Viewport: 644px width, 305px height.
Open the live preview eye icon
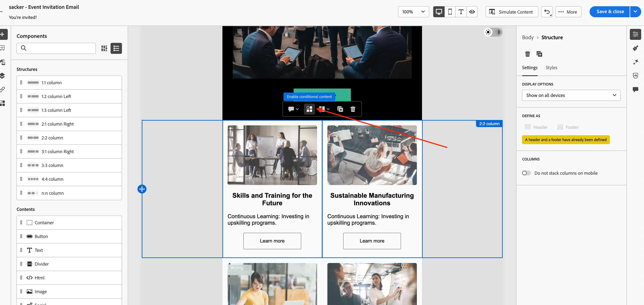tap(472, 12)
